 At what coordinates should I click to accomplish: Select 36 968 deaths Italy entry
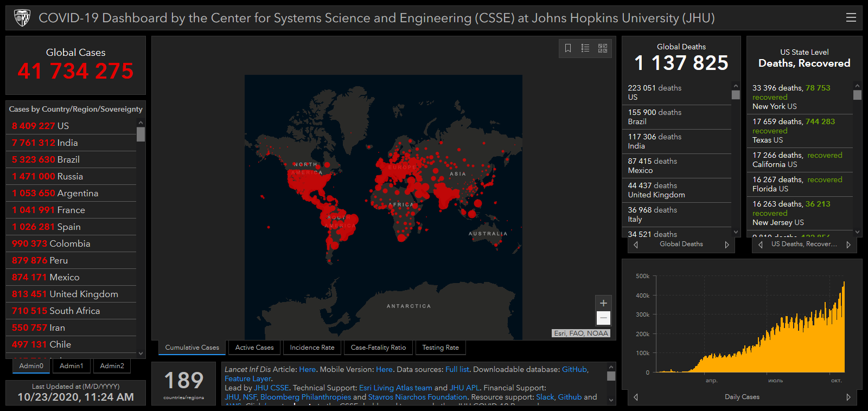[x=676, y=215]
